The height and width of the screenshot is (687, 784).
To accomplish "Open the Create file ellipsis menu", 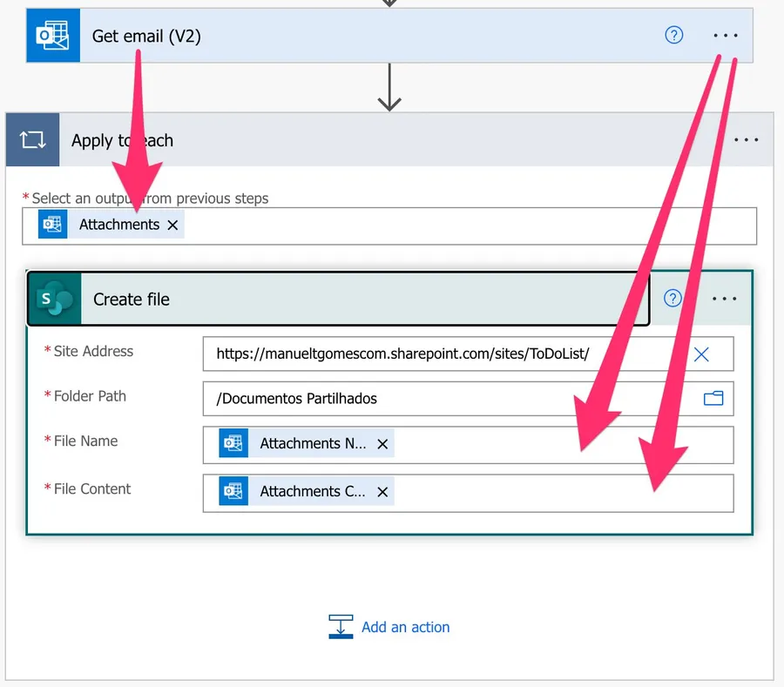I will pos(724,299).
